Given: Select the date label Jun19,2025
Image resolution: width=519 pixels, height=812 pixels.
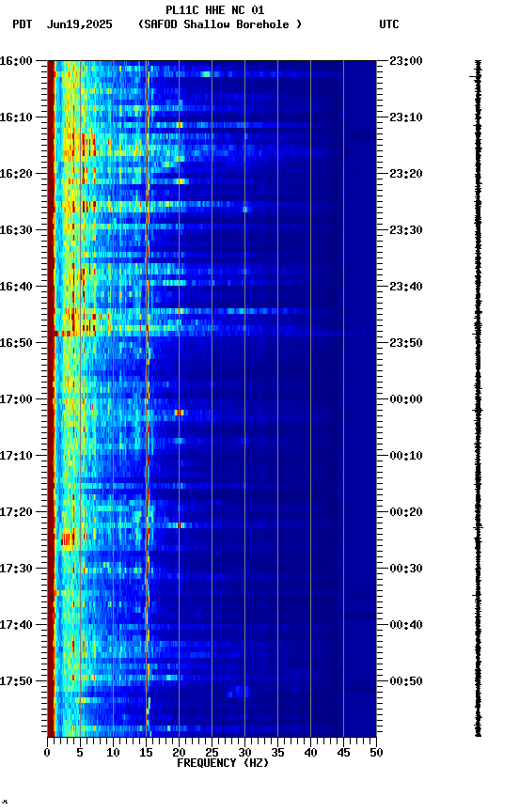Looking at the screenshot, I should (x=80, y=24).
